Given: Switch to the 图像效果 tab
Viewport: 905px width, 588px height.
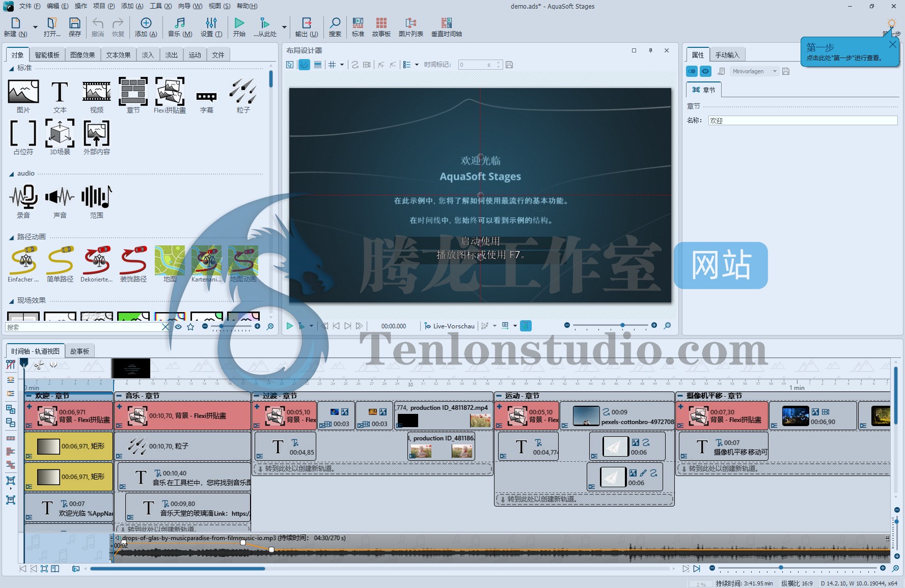Looking at the screenshot, I should point(83,55).
